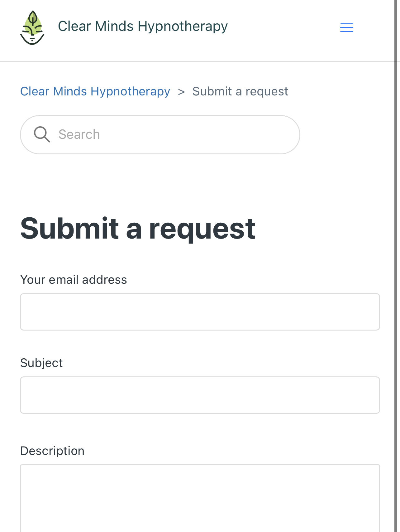Focus the Your email address field

200,312
